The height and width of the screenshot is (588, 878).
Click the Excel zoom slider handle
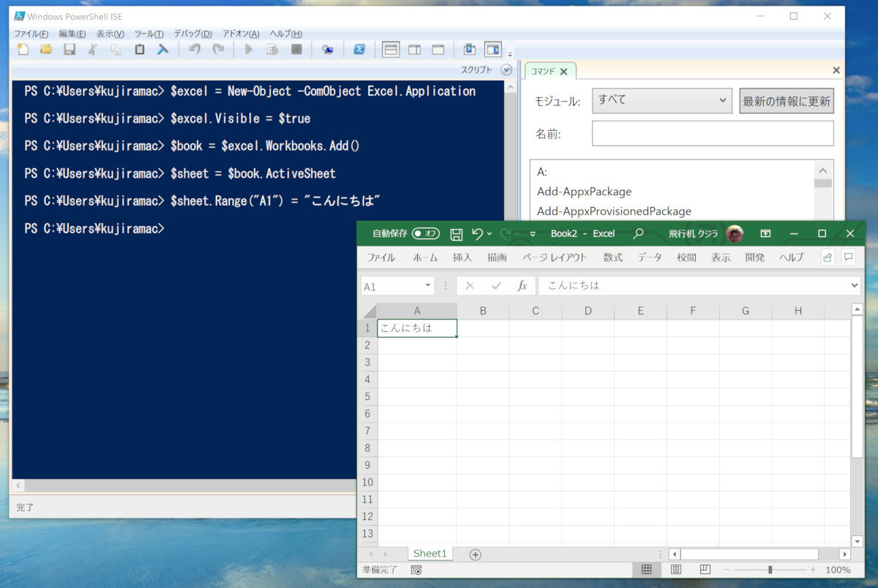point(770,570)
